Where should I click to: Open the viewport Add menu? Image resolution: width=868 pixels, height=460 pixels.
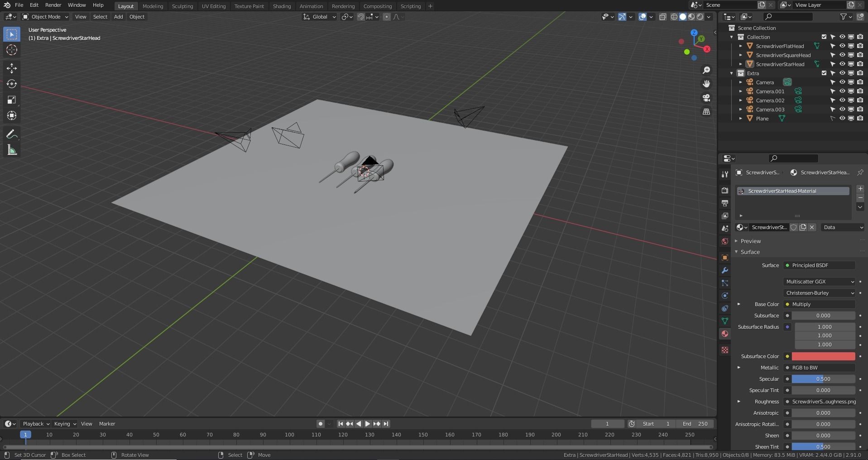118,17
